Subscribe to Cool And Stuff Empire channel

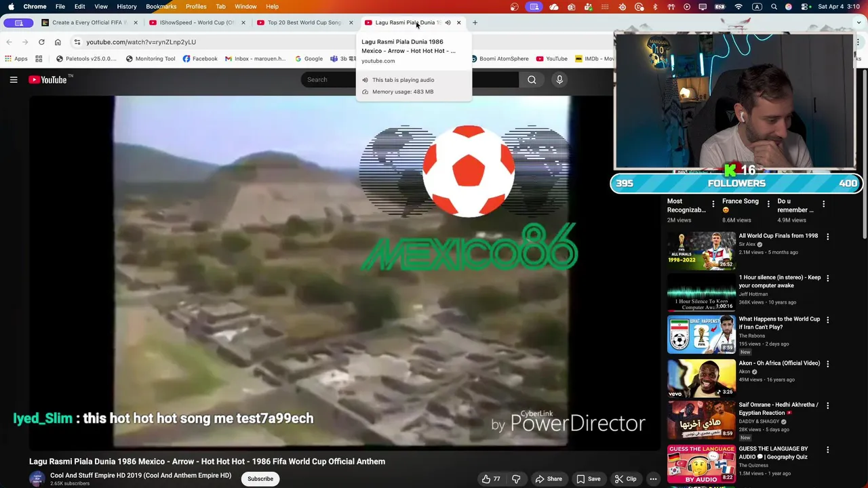point(260,479)
